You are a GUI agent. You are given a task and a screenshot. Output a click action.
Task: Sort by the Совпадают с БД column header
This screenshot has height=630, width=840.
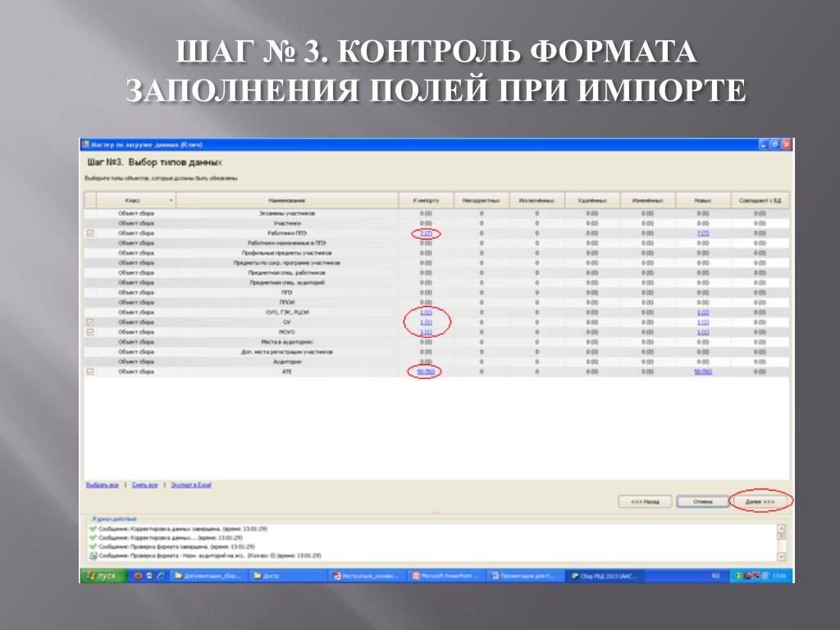pos(760,200)
